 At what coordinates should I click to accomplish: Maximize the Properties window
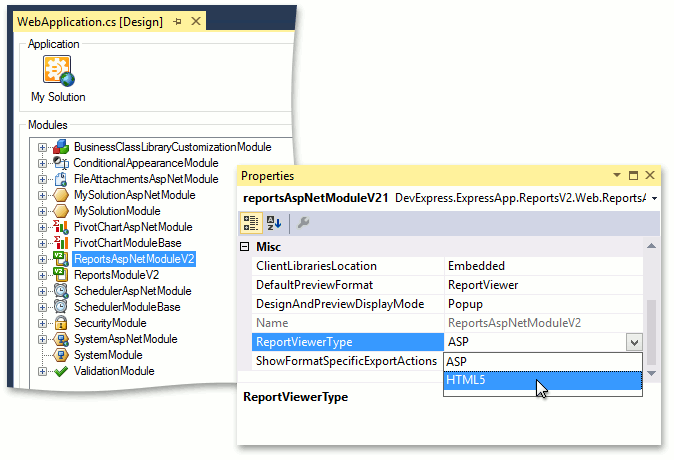[x=633, y=175]
